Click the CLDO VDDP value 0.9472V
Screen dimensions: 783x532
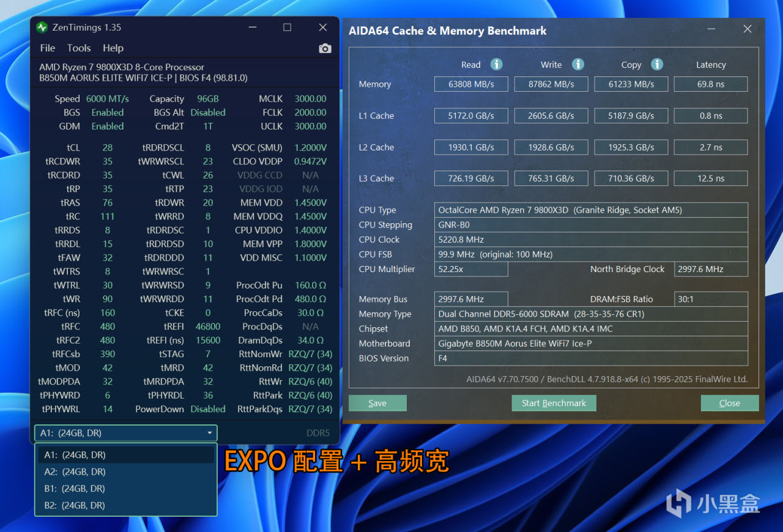pyautogui.click(x=310, y=161)
